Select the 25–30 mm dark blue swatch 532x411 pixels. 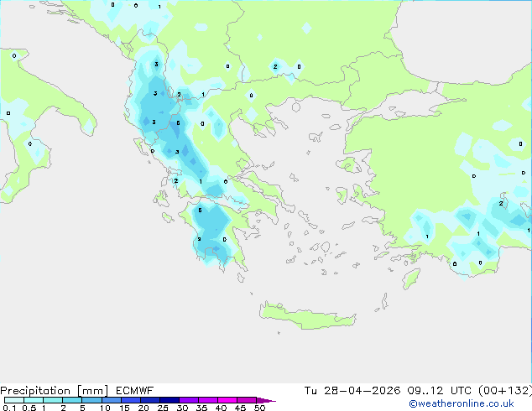click(x=169, y=400)
